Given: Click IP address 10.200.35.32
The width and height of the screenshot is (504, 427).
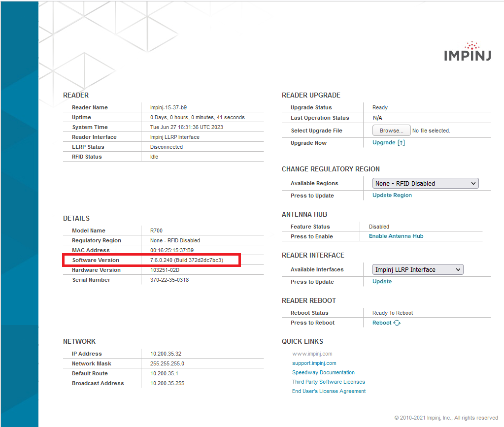Looking at the screenshot, I should 166,354.
